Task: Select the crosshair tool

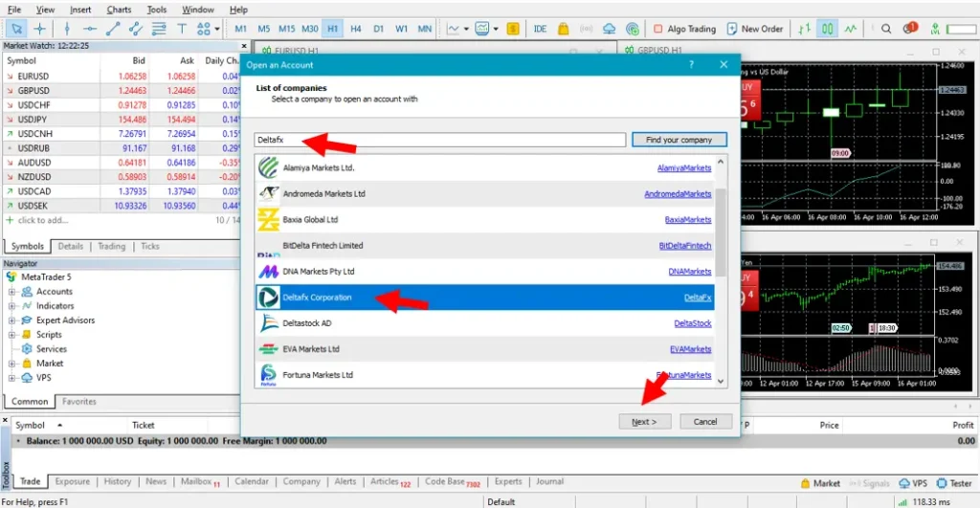Action: pos(39,29)
